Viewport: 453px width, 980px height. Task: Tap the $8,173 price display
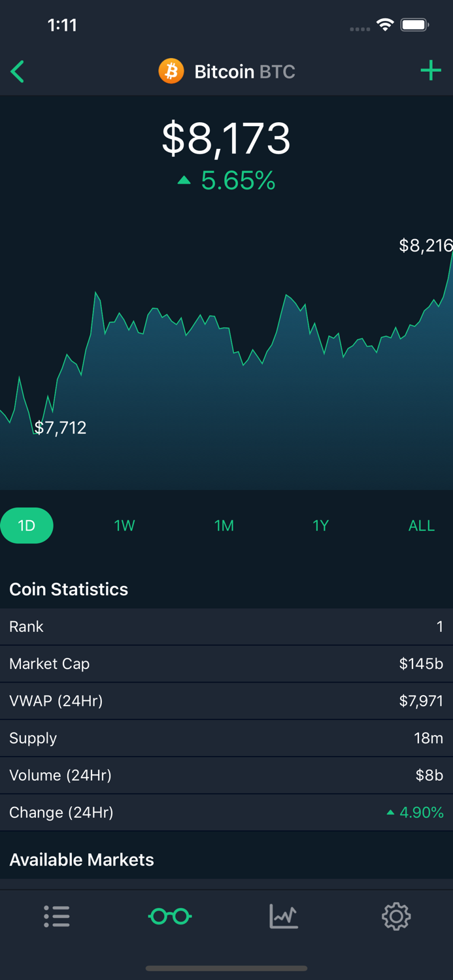(x=226, y=138)
